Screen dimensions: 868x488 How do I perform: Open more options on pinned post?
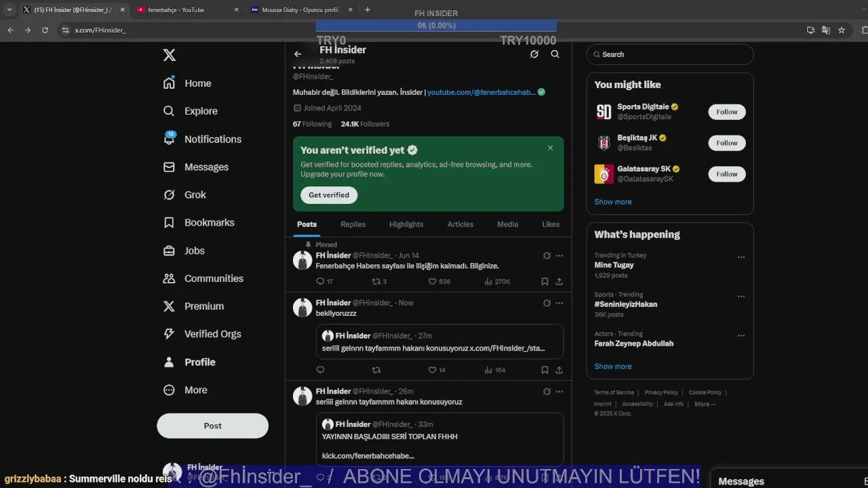(559, 256)
